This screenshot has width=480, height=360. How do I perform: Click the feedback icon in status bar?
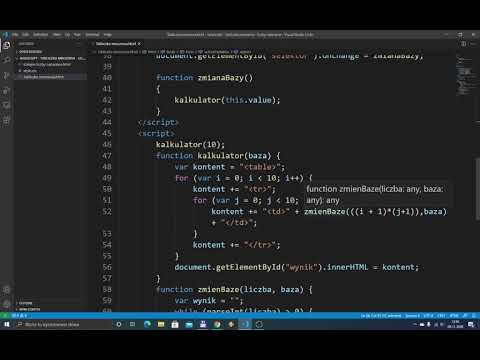point(465,315)
